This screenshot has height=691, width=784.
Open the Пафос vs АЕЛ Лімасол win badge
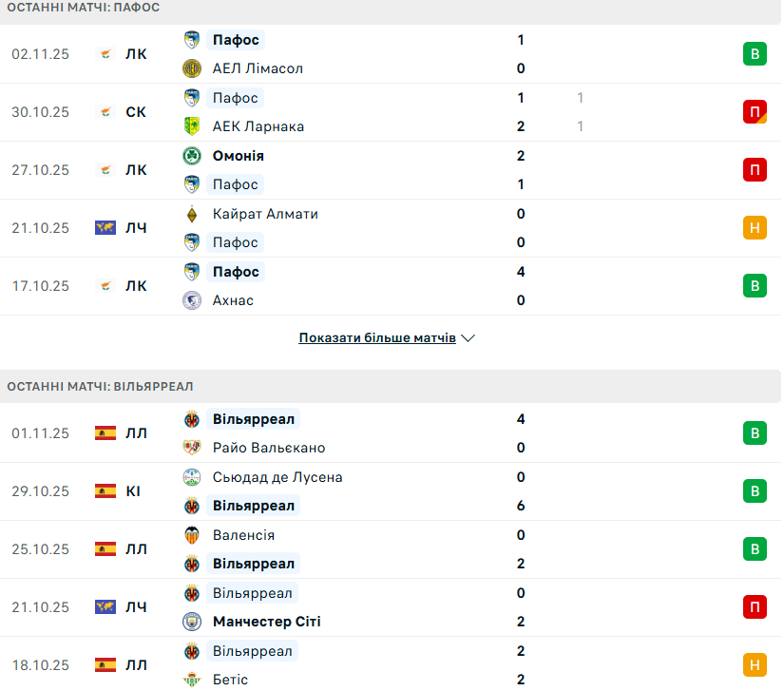[x=755, y=54]
